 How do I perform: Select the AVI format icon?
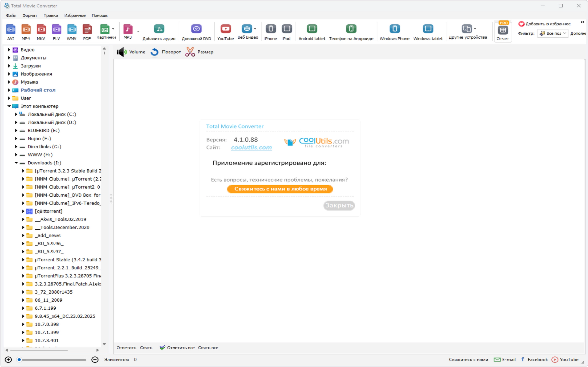[11, 32]
